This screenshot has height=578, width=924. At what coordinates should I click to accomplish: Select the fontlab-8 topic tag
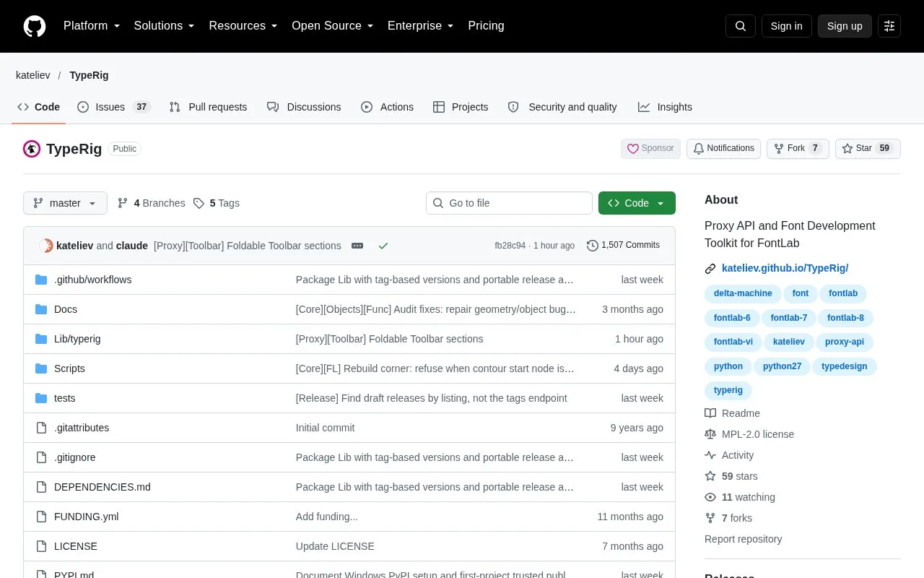(845, 318)
